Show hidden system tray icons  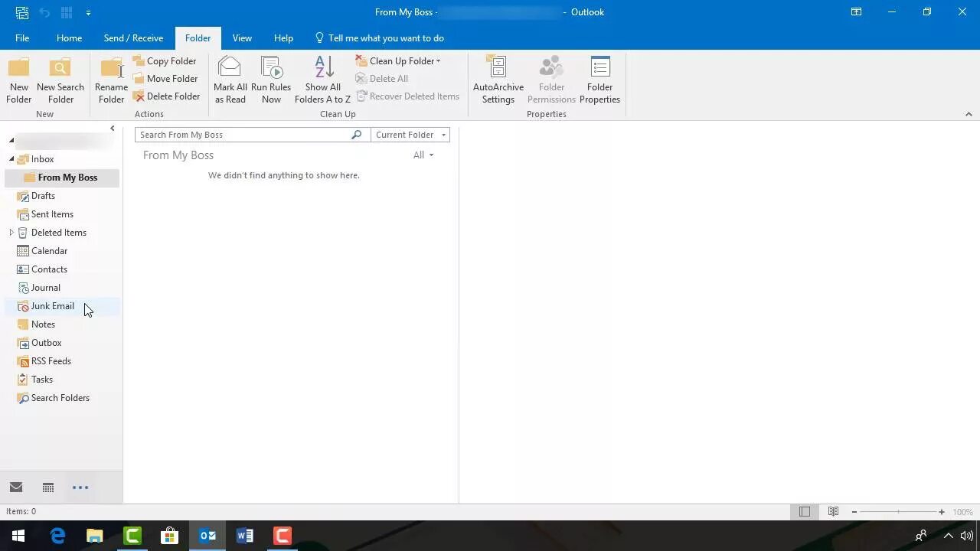pos(947,536)
